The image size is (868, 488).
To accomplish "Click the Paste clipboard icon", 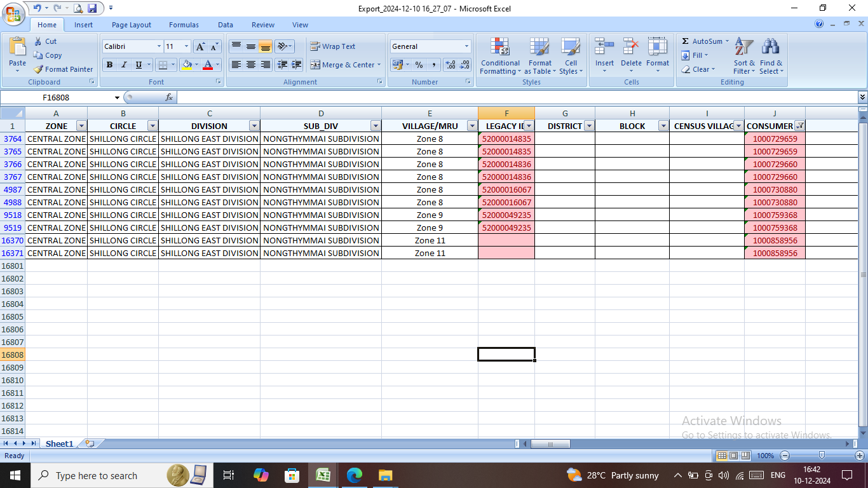I will 18,47.
